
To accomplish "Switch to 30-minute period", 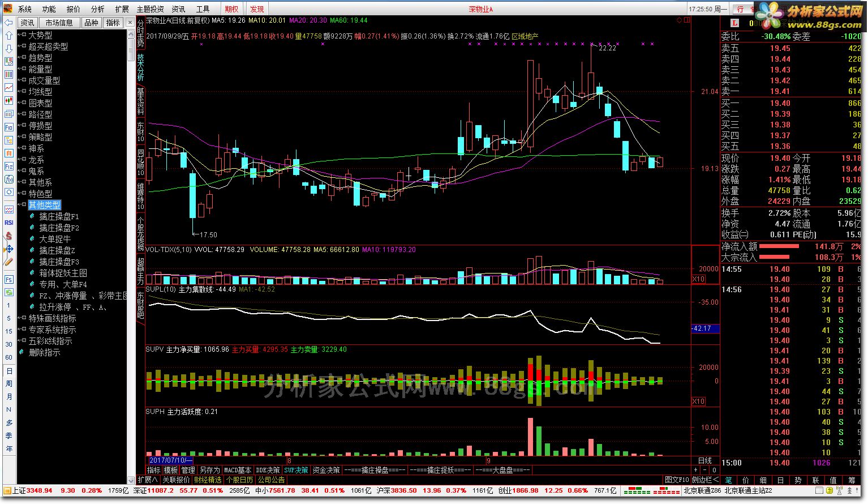I will tap(8, 344).
